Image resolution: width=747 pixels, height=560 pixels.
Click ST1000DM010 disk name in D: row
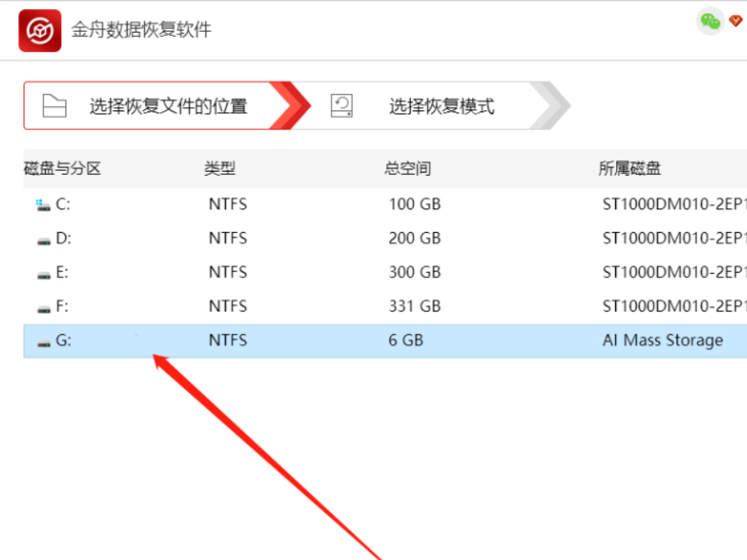(674, 238)
